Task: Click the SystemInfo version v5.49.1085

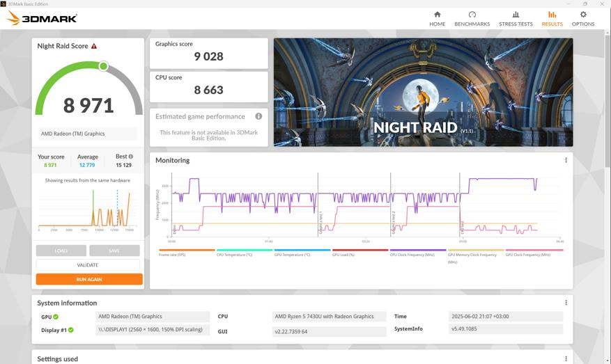Action: coord(506,329)
